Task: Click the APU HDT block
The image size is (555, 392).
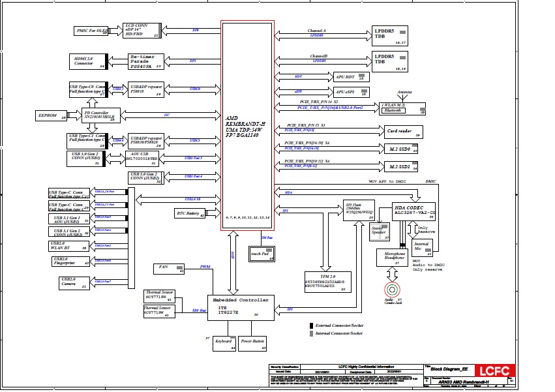Action: tap(352, 77)
